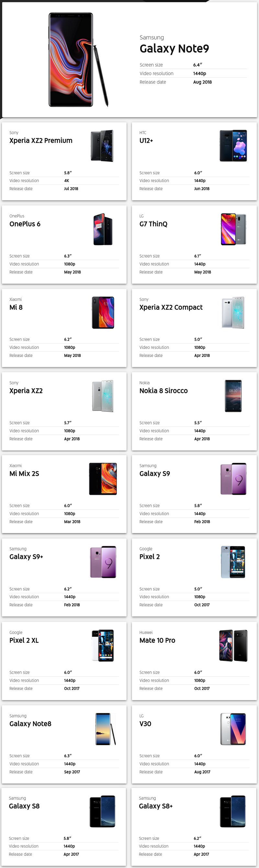Image resolution: width=259 pixels, height=868 pixels.
Task: Open the Galaxy S8+ title link
Action: 156,806
